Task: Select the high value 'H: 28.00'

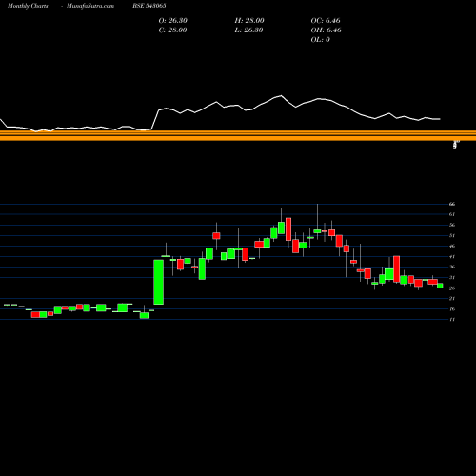Action: pyautogui.click(x=249, y=21)
